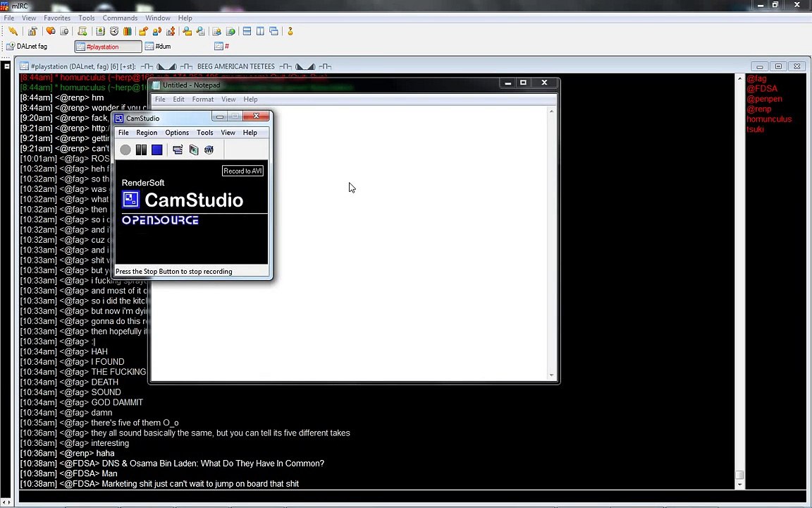Screen dimensions: 812x508
Task: Click the DCC Chat toolbar icon
Action: (x=157, y=32)
